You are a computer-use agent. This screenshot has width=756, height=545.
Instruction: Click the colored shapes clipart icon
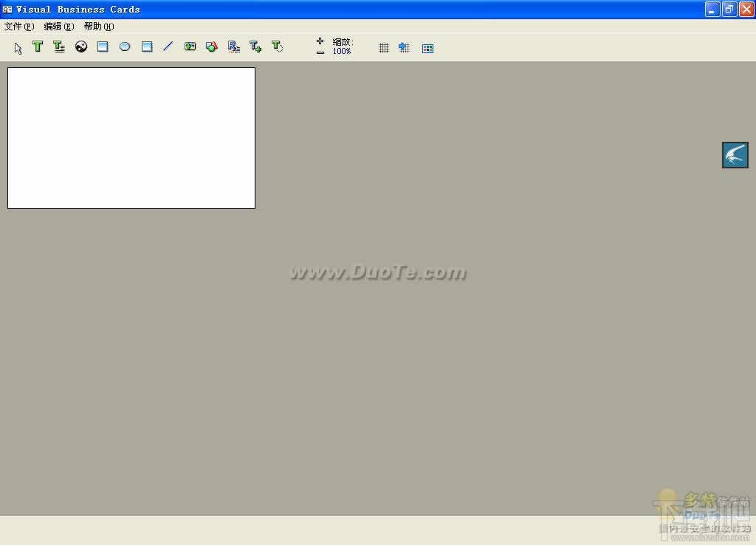point(212,47)
